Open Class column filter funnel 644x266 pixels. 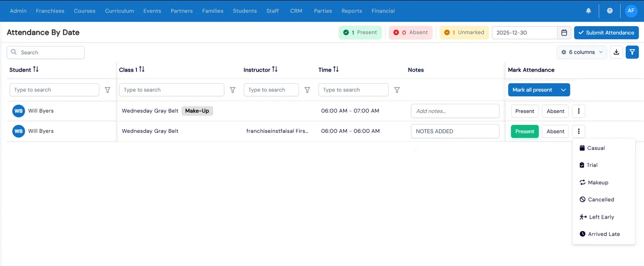233,90
